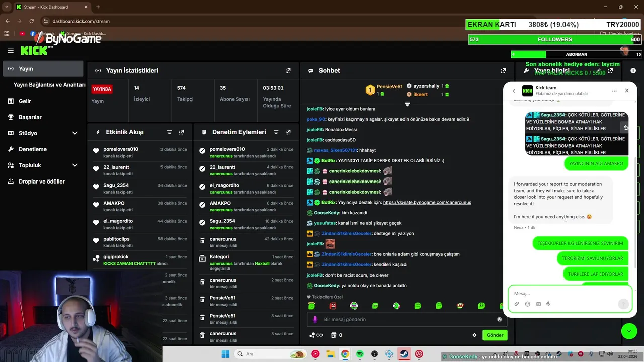This screenshot has width=644, height=362.
Task: Close the Kick team support chat
Action: [x=626, y=90]
